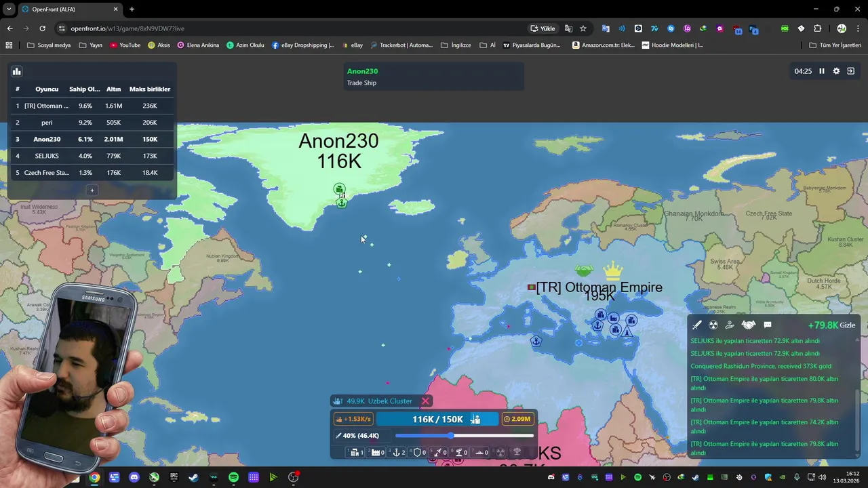Screen dimensions: 868x488
Task: Open a new browser tab
Action: (x=132, y=9)
